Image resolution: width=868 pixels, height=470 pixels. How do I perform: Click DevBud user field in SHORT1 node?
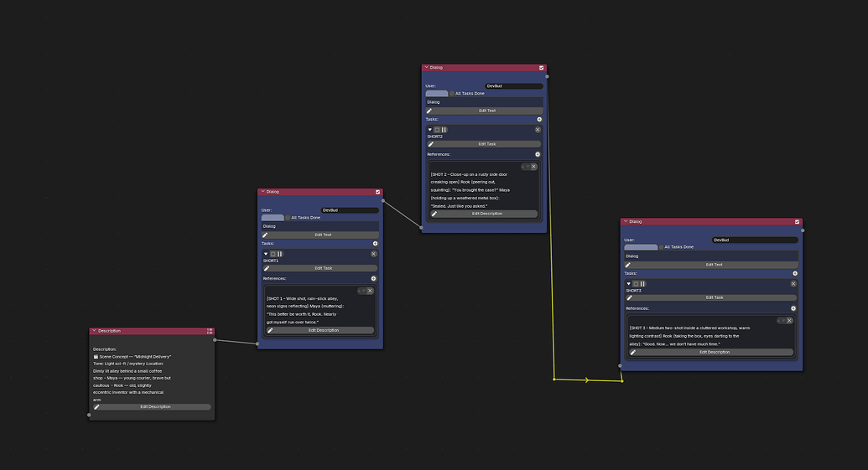(x=351, y=210)
